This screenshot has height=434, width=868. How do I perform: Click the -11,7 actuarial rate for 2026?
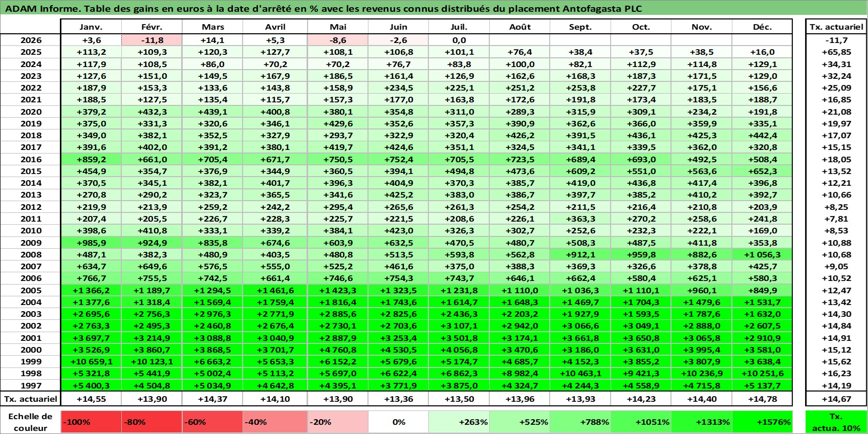(x=836, y=40)
